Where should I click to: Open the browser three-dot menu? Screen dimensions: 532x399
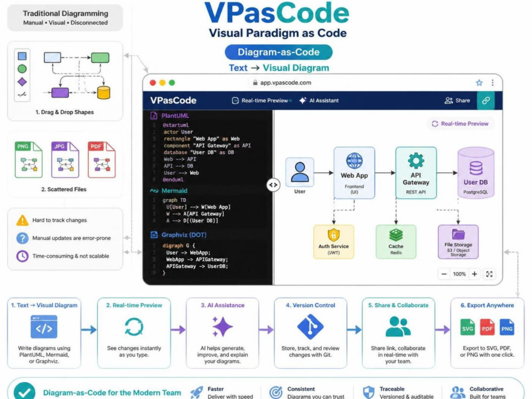(x=492, y=83)
